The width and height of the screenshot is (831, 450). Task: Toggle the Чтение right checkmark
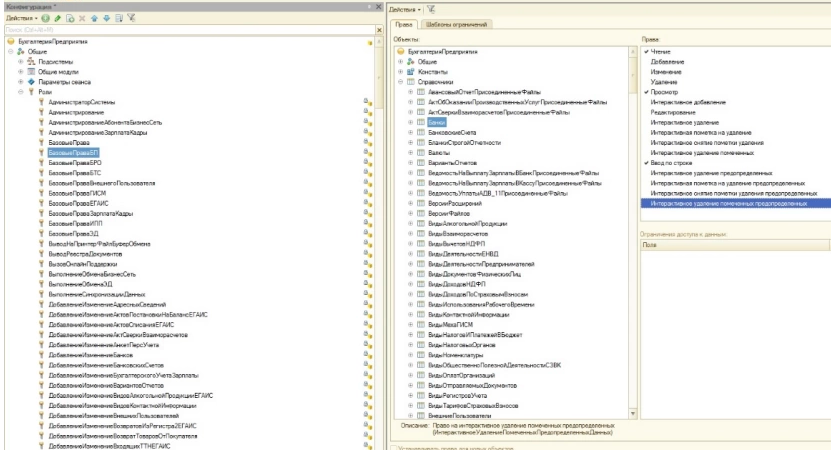click(x=647, y=50)
